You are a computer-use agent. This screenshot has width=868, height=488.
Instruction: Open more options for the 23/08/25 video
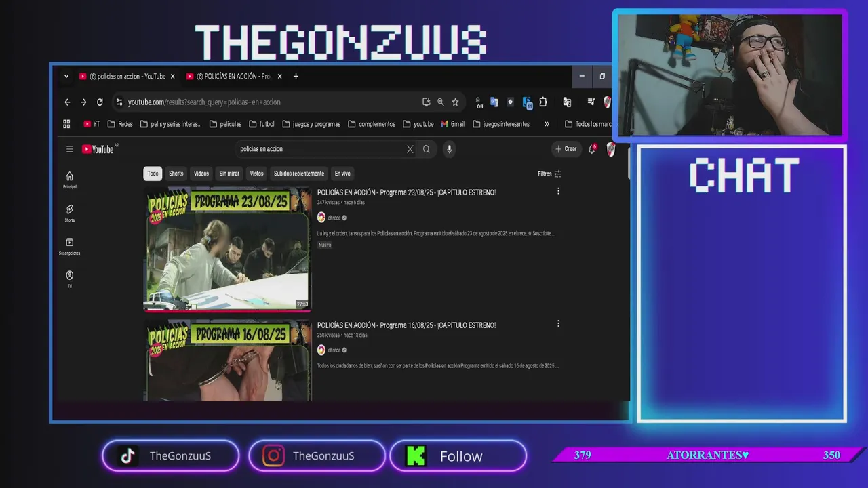click(x=558, y=192)
